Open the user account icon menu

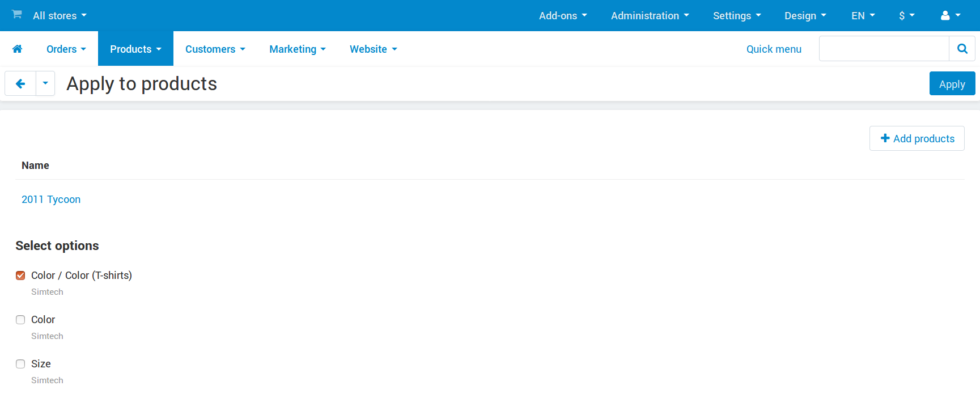pyautogui.click(x=951, y=15)
